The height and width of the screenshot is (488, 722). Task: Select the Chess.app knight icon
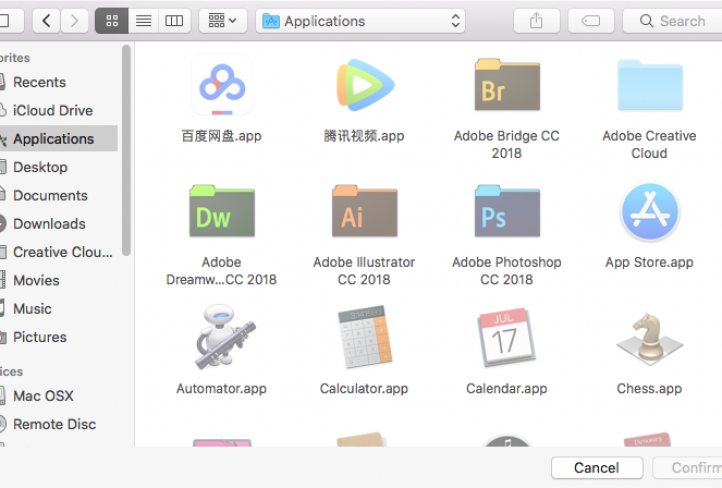point(650,339)
